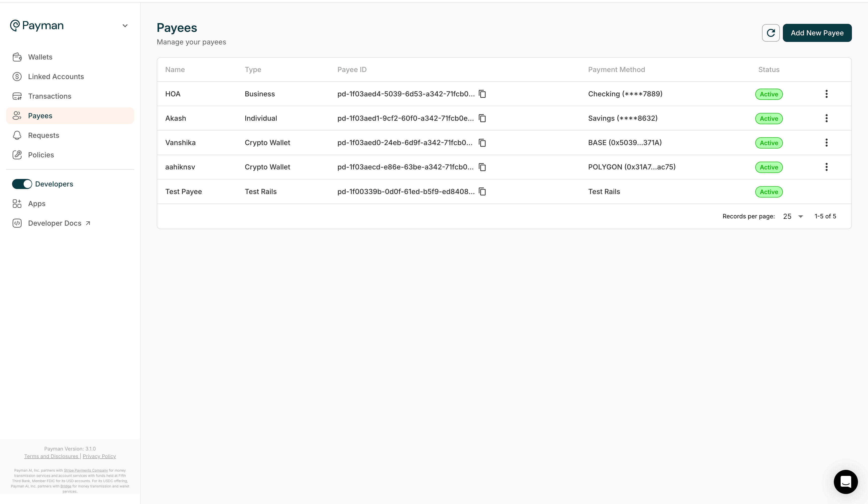Copy the HOA payee ID

[x=482, y=94]
